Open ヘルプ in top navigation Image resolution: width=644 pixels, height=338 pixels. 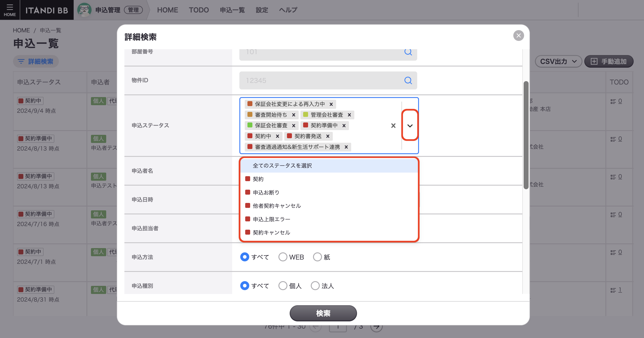[288, 10]
